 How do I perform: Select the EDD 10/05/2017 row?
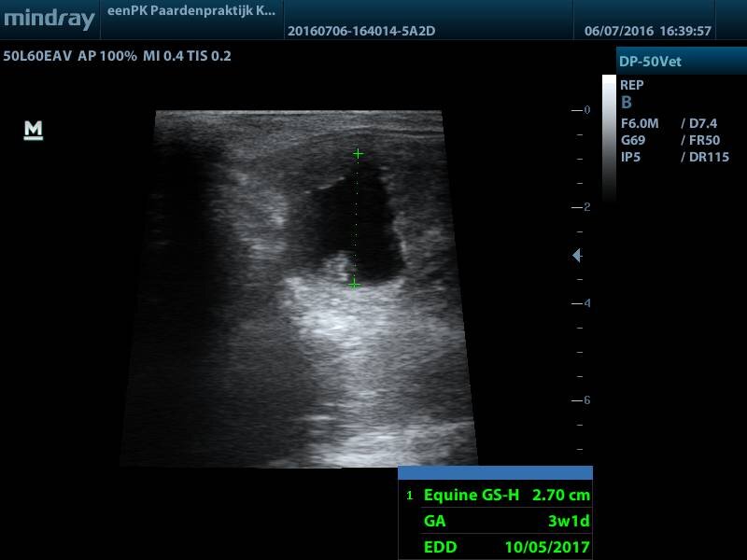505,546
